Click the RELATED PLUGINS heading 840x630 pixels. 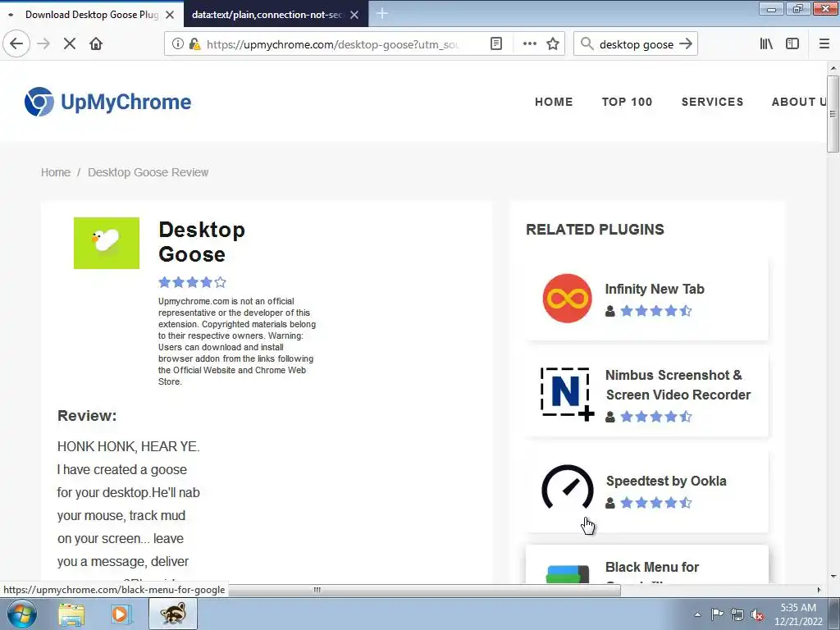[x=595, y=230]
